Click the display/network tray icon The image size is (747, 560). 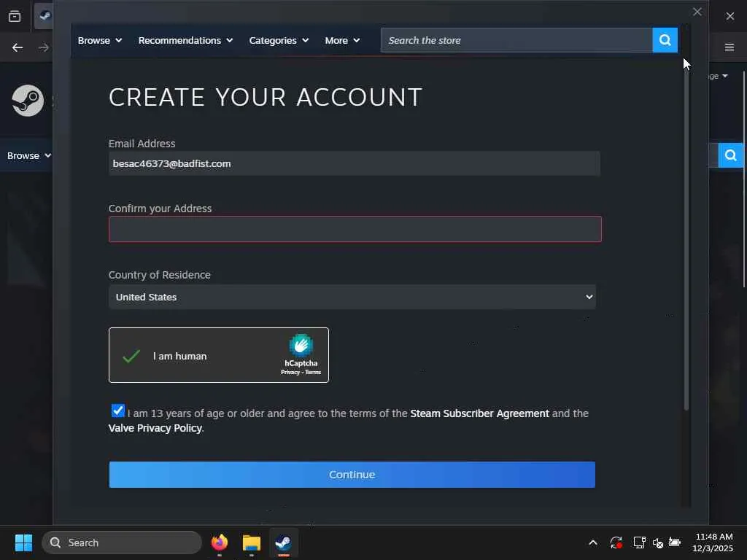(x=639, y=542)
